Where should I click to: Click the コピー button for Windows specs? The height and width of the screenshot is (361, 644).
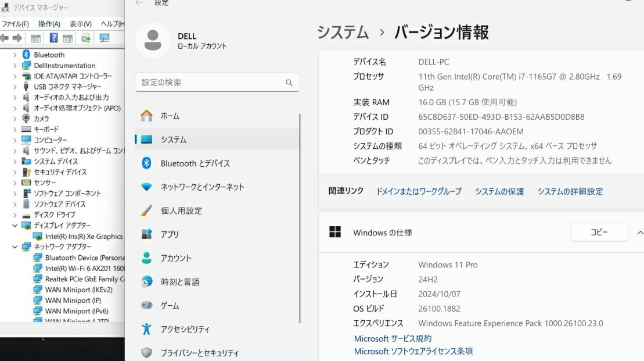click(599, 232)
